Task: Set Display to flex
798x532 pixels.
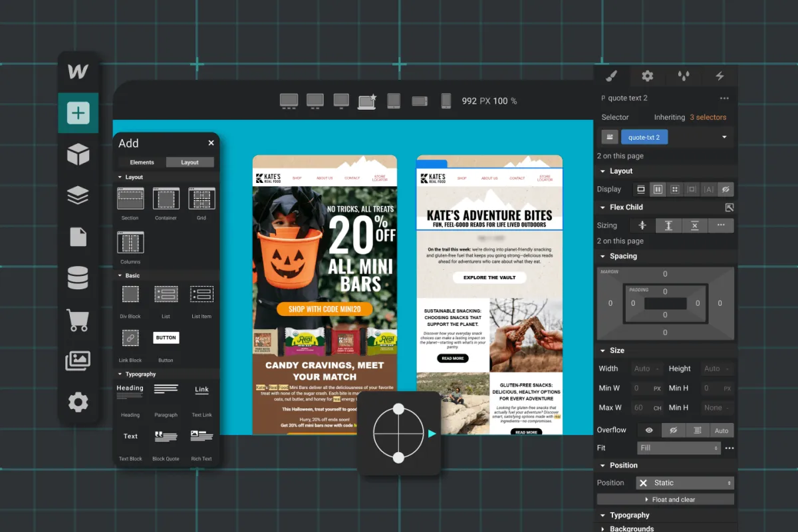Action: point(658,189)
